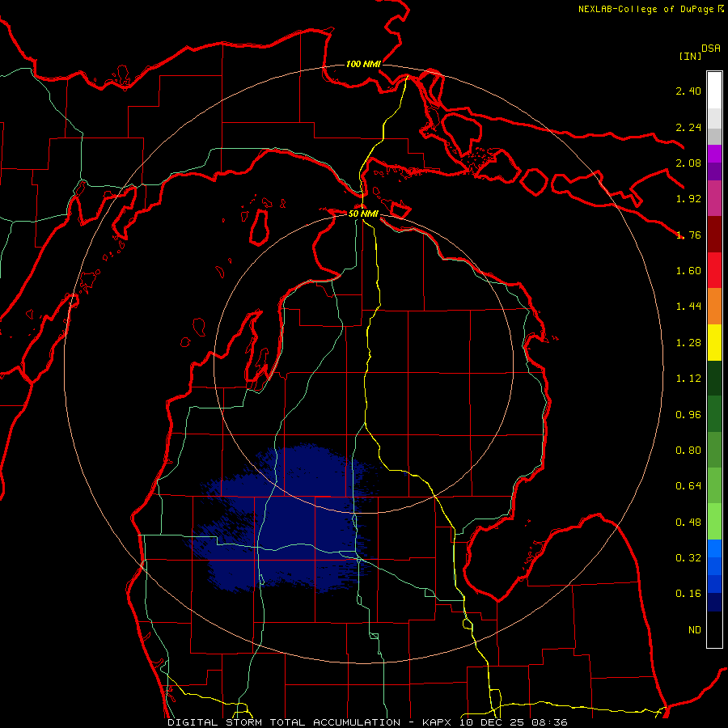728x728 pixels.
Task: Select the 1.76 legend value
Action: click(x=688, y=235)
